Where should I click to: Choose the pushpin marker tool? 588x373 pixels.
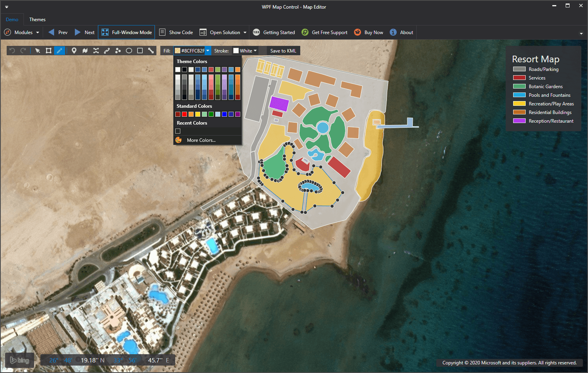[74, 51]
